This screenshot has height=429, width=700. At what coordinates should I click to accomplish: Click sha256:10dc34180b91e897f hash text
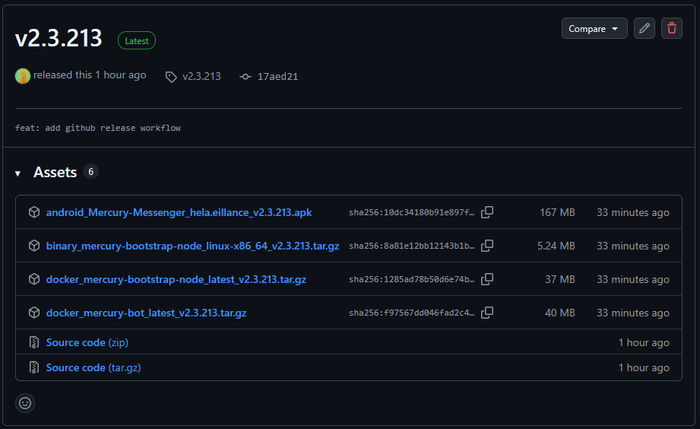click(411, 212)
